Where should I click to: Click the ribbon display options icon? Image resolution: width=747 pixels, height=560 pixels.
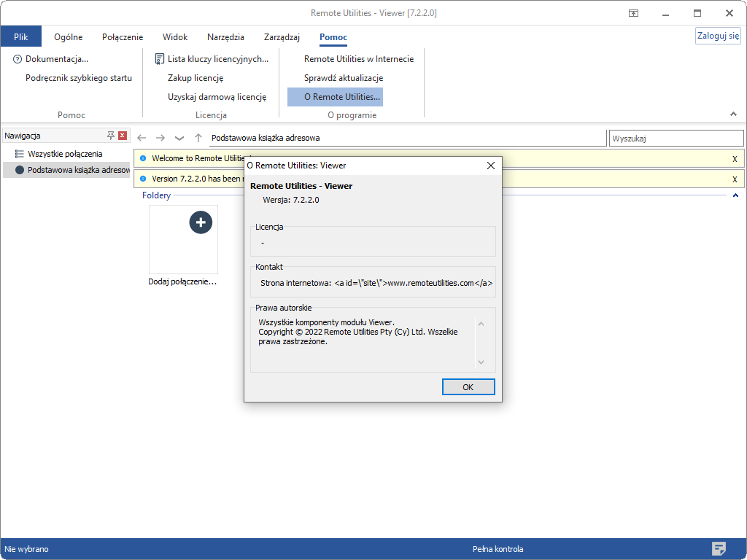[x=633, y=13]
